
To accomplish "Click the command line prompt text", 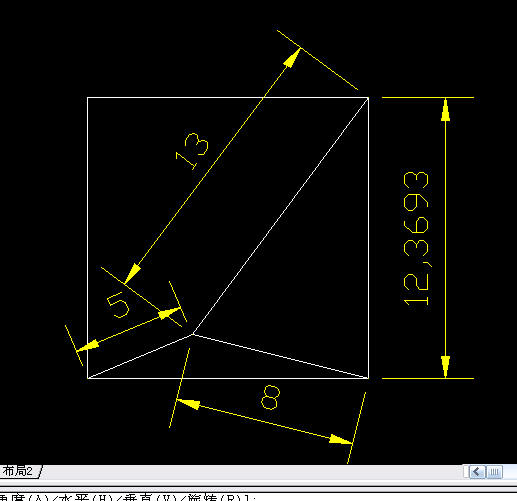I will [128, 498].
